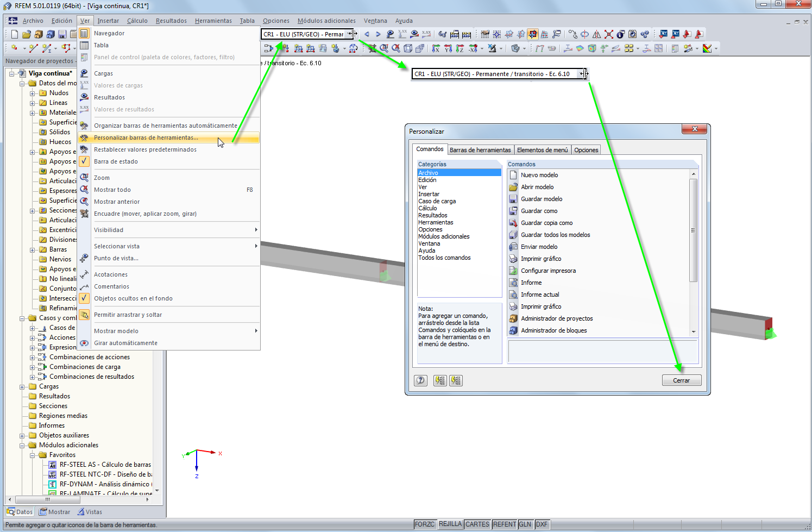This screenshot has width=812, height=532.
Task: Toggle REFENT object snap in status bar
Action: pyautogui.click(x=505, y=524)
